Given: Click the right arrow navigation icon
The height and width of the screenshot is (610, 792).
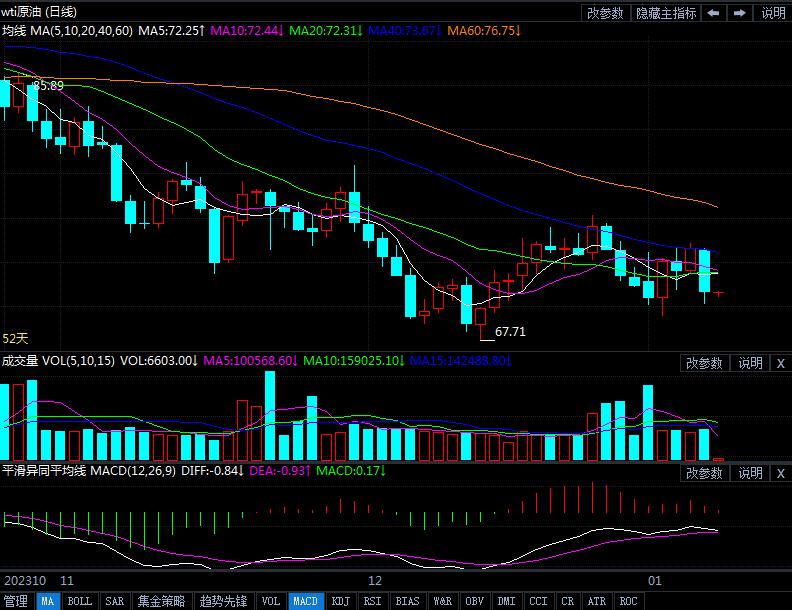Looking at the screenshot, I should tap(739, 13).
